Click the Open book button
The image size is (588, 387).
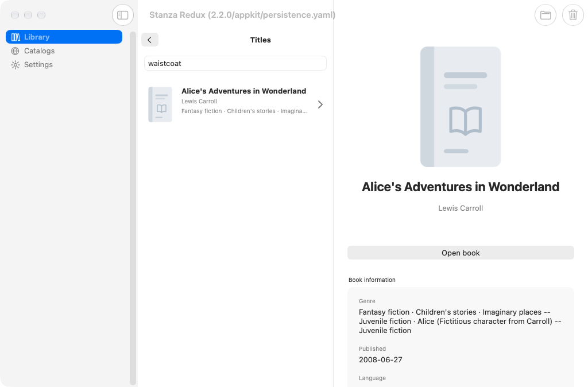click(x=461, y=253)
